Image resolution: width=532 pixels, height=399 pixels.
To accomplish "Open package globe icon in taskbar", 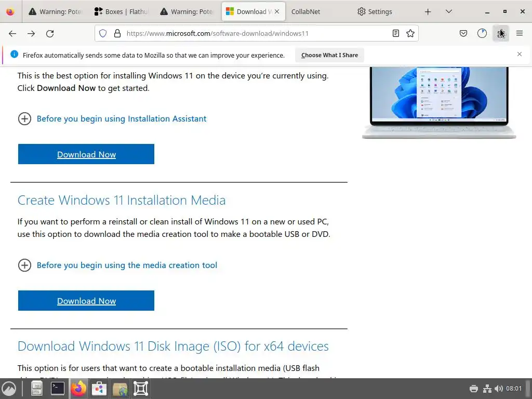I will click(x=120, y=389).
